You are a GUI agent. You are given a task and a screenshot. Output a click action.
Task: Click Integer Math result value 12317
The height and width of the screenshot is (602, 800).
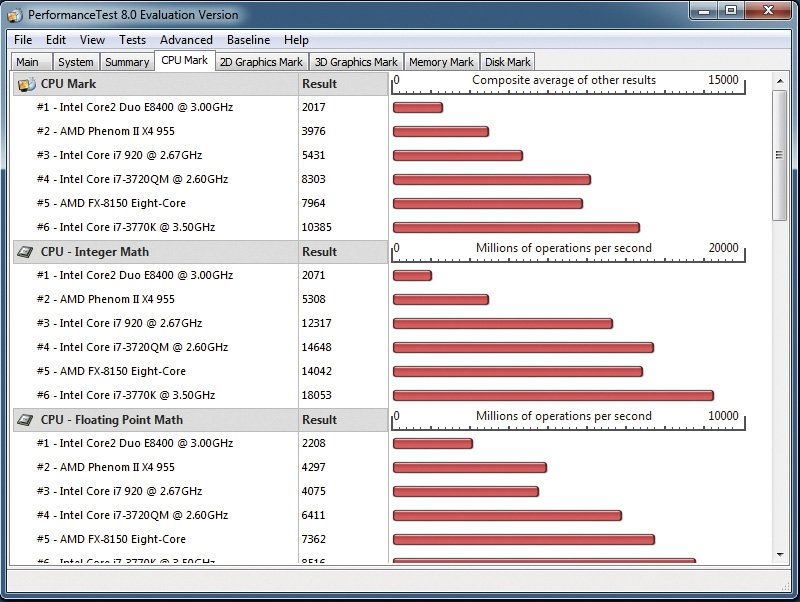[316, 323]
